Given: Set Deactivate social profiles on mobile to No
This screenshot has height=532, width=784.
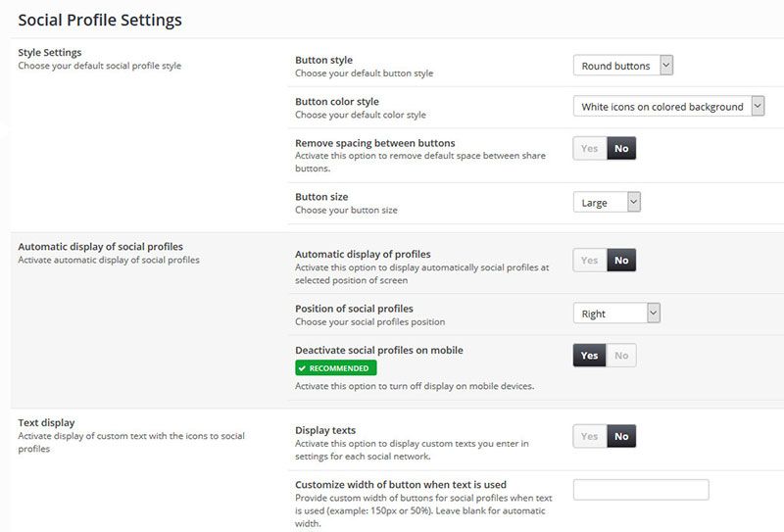Looking at the screenshot, I should [621, 356].
